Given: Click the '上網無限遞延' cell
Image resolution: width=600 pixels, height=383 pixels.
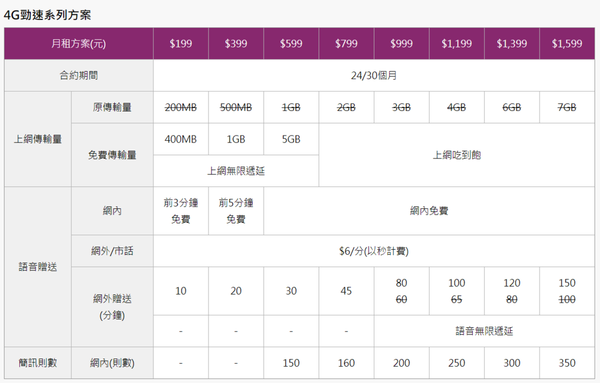Looking at the screenshot, I should [x=236, y=171].
